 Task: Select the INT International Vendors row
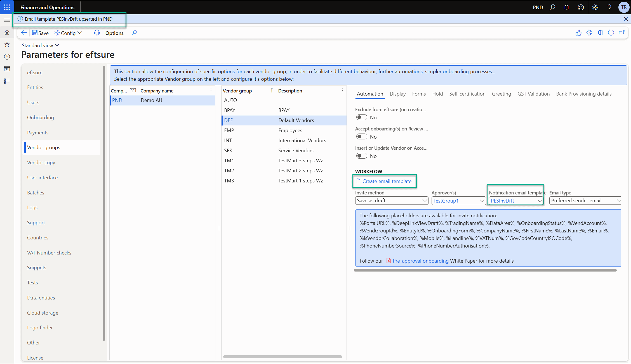tap(284, 141)
